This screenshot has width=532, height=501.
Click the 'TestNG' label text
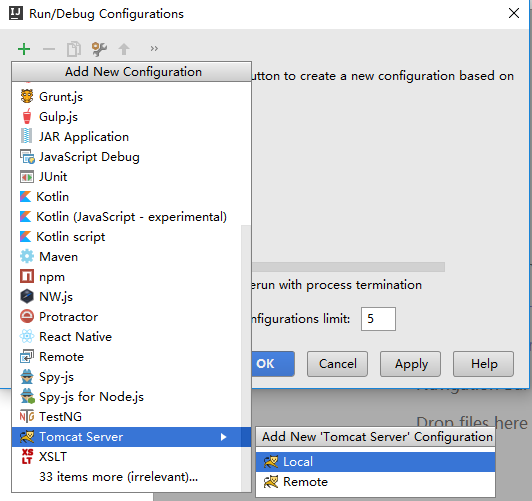coord(60,417)
